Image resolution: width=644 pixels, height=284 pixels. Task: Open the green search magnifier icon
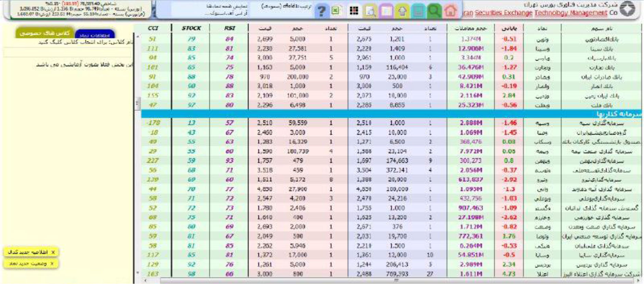point(434,11)
